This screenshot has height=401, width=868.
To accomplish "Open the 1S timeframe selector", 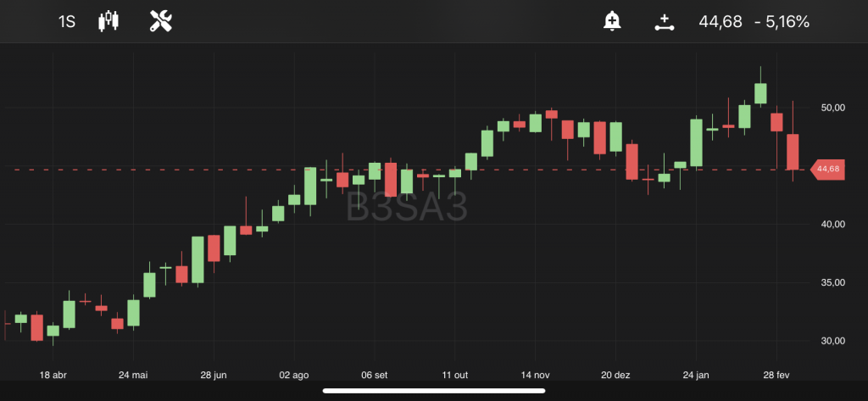I will tap(66, 23).
